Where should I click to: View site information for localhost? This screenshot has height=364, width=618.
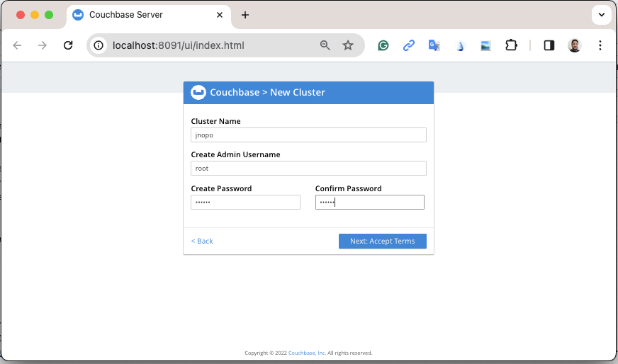pyautogui.click(x=99, y=45)
